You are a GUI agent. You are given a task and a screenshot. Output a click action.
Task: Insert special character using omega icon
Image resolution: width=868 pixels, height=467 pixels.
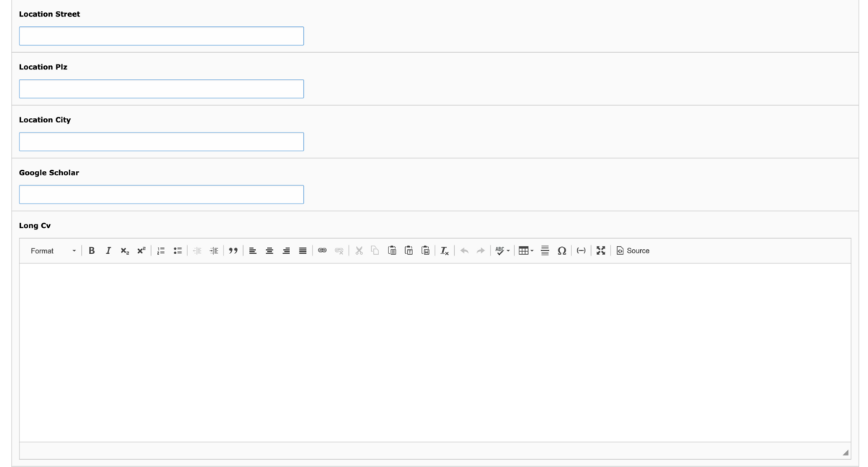coord(561,251)
